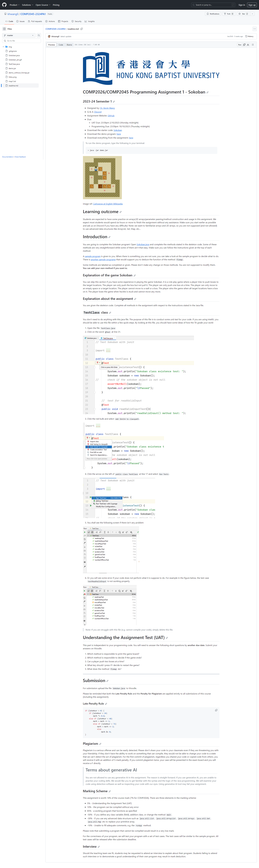Viewport: 259px width, 868px height.
Task: Click the search files magnifier icon
Action: coord(39,35)
